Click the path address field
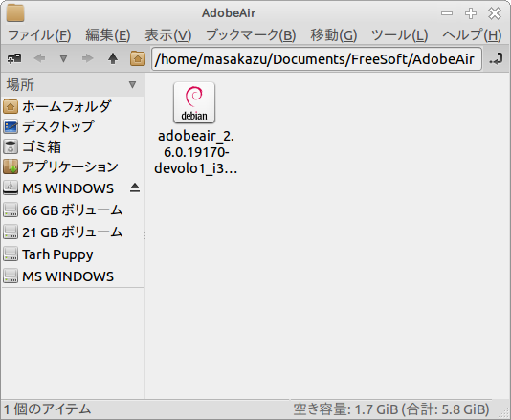Viewport: 511px width, 420px height. pos(317,59)
